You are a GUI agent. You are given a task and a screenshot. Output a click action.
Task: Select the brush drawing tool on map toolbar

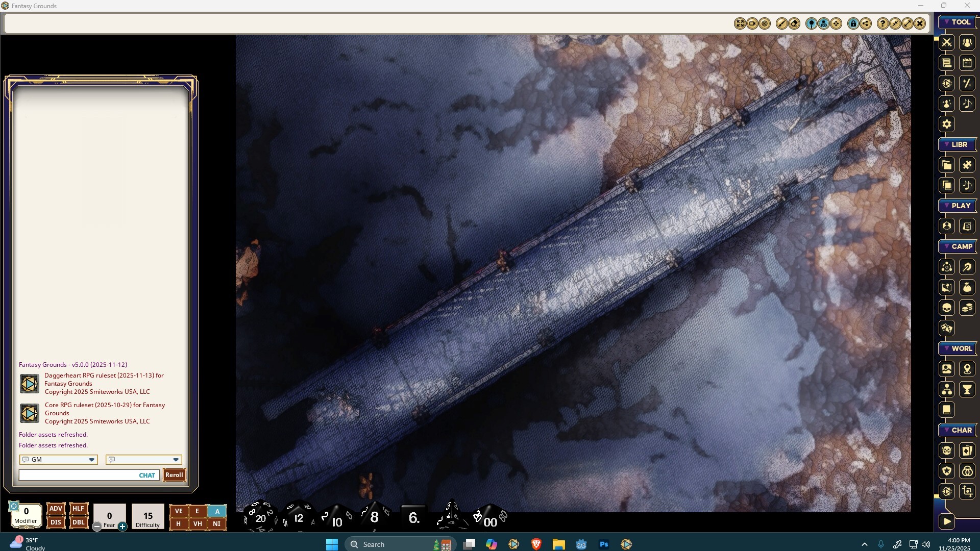(x=782, y=23)
